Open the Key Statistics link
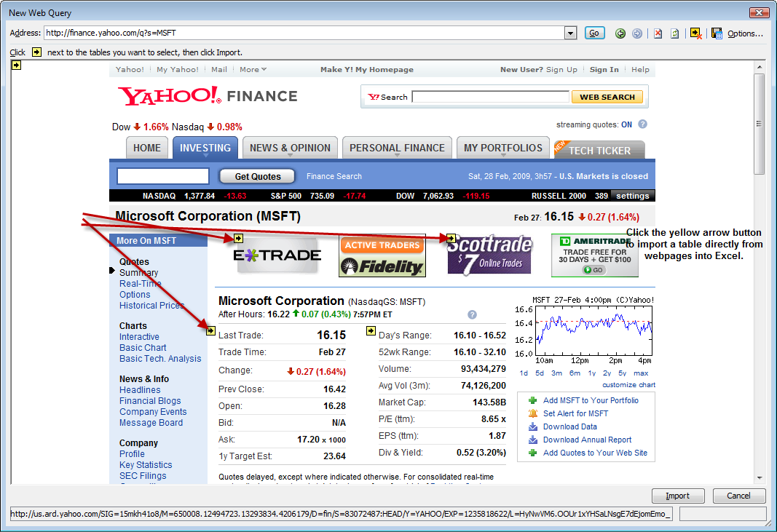The height and width of the screenshot is (532, 777). coord(146,464)
